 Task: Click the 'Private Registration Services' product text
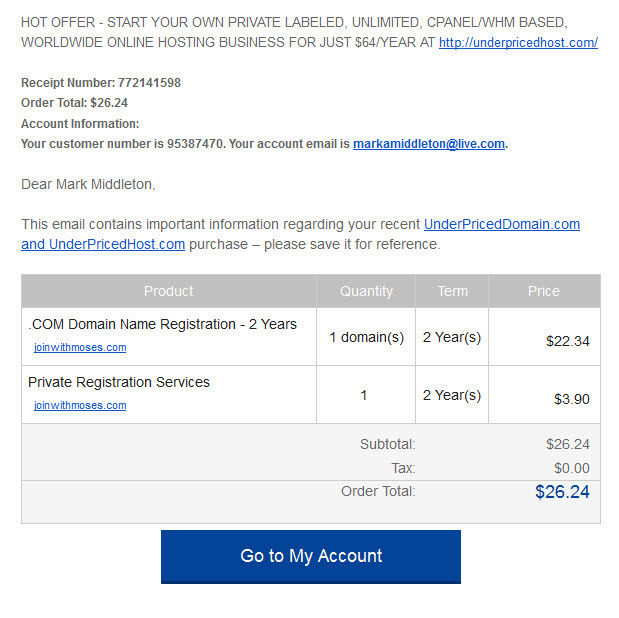[119, 382]
